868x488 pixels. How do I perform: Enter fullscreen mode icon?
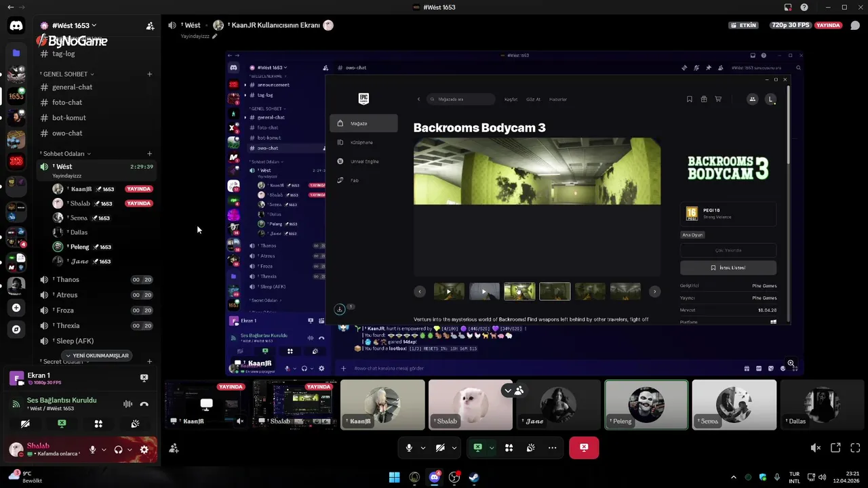[x=855, y=448]
